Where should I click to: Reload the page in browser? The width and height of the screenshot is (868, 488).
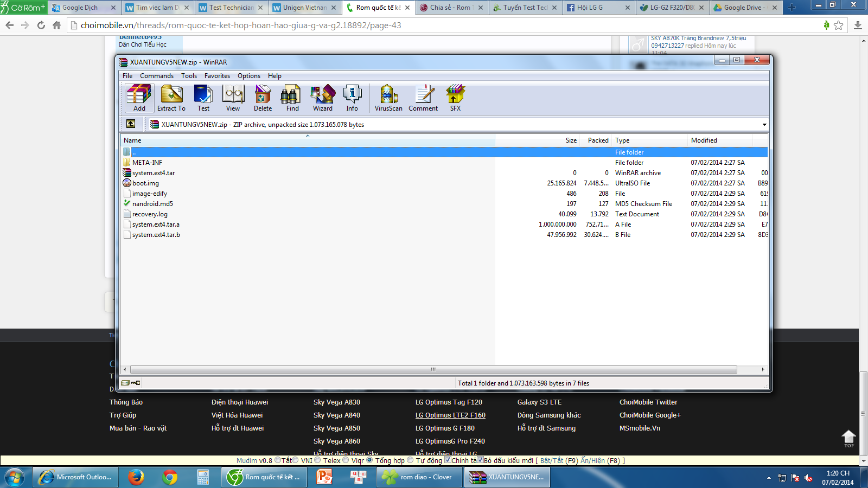[x=41, y=25]
